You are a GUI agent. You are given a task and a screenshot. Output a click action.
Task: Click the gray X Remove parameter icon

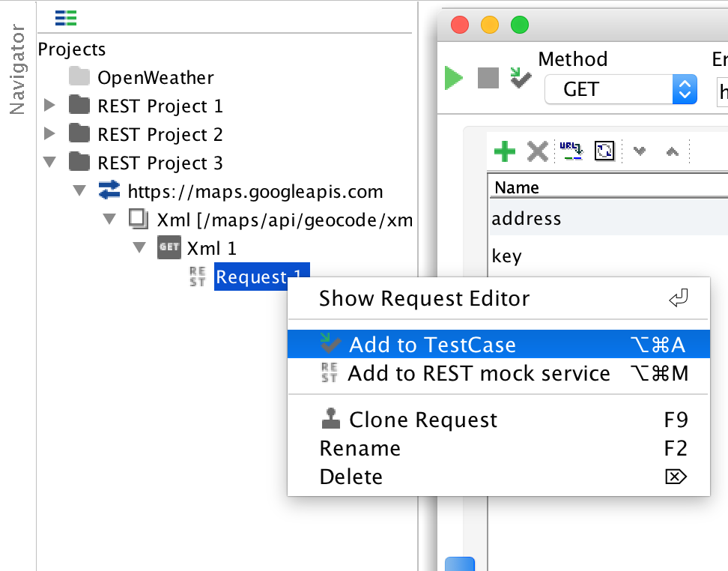(538, 151)
